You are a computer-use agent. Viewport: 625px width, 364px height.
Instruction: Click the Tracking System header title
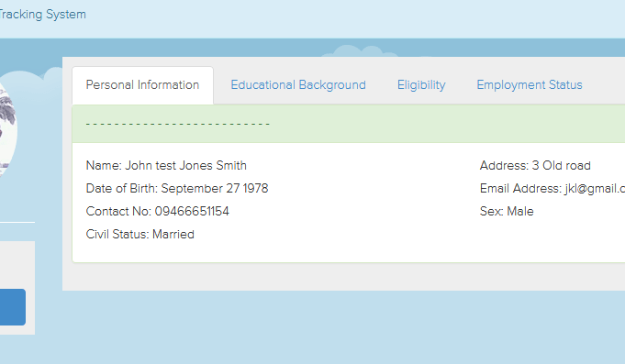pos(42,15)
